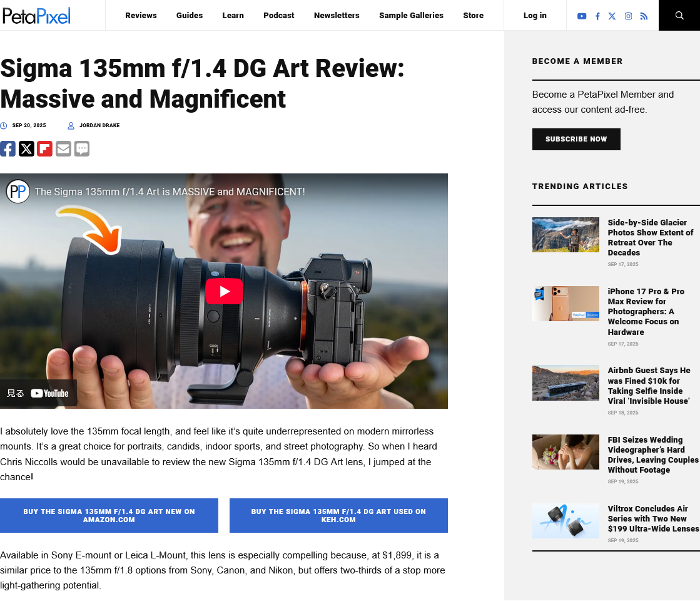Watch the video on YouTube
700x601 pixels.
point(38,393)
